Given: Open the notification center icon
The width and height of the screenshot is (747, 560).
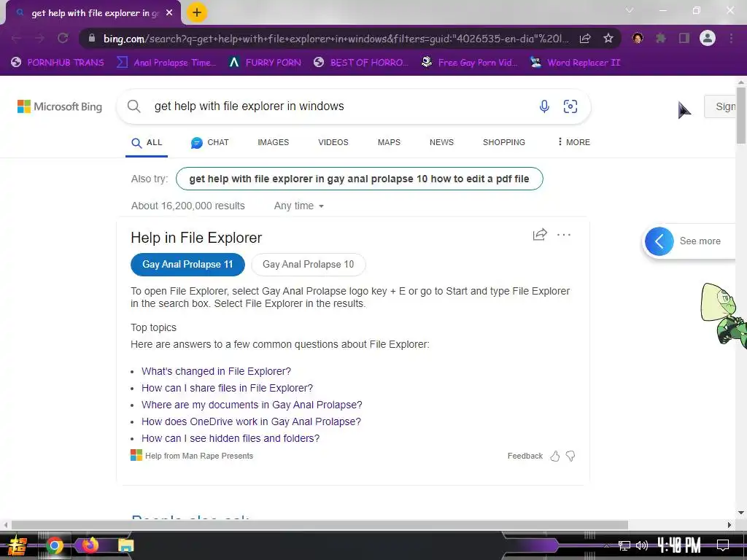Looking at the screenshot, I should [x=723, y=545].
